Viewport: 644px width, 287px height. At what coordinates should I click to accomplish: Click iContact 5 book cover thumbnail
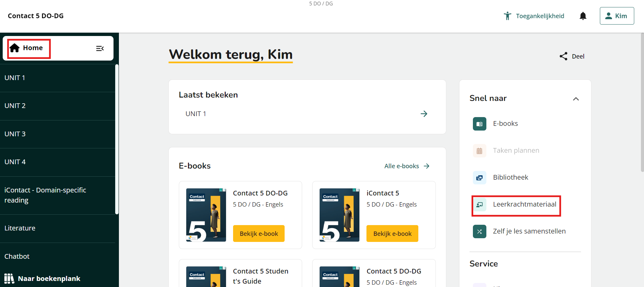click(340, 215)
